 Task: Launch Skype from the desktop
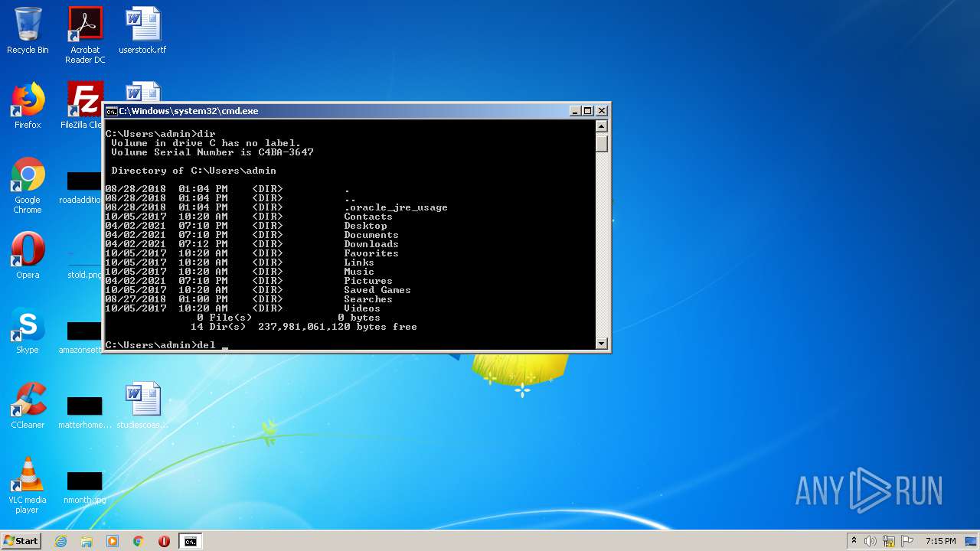28,331
